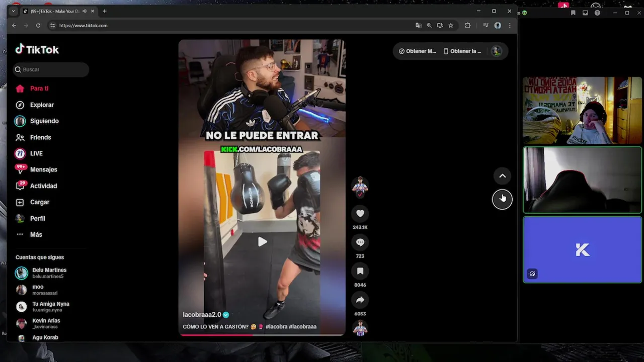
Task: Click camera-off icon on Kick tile
Action: (x=532, y=274)
